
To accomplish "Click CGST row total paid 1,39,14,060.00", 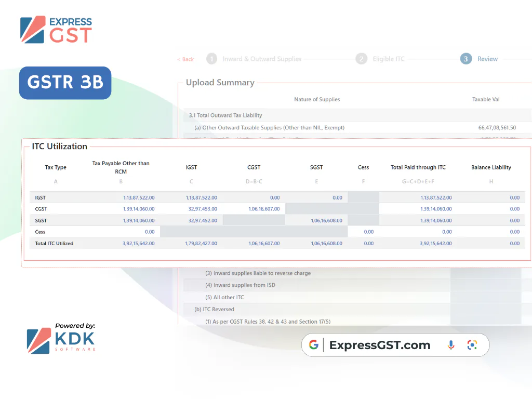I will point(436,209).
